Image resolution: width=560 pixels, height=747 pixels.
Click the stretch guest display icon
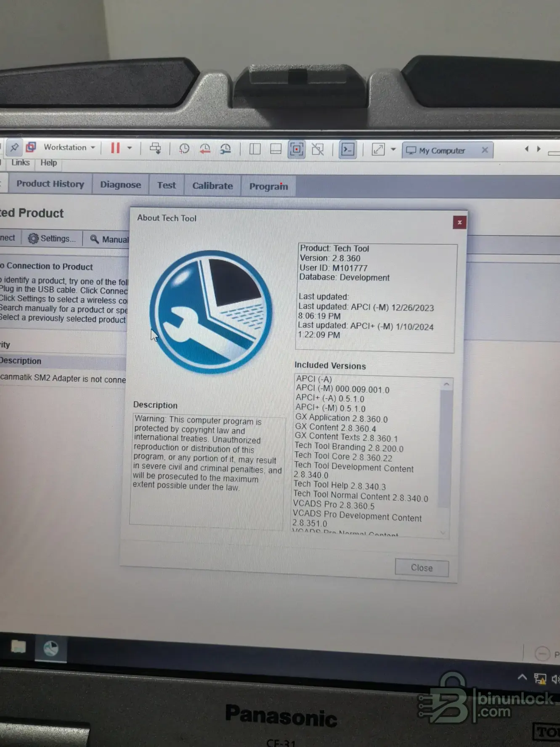378,150
